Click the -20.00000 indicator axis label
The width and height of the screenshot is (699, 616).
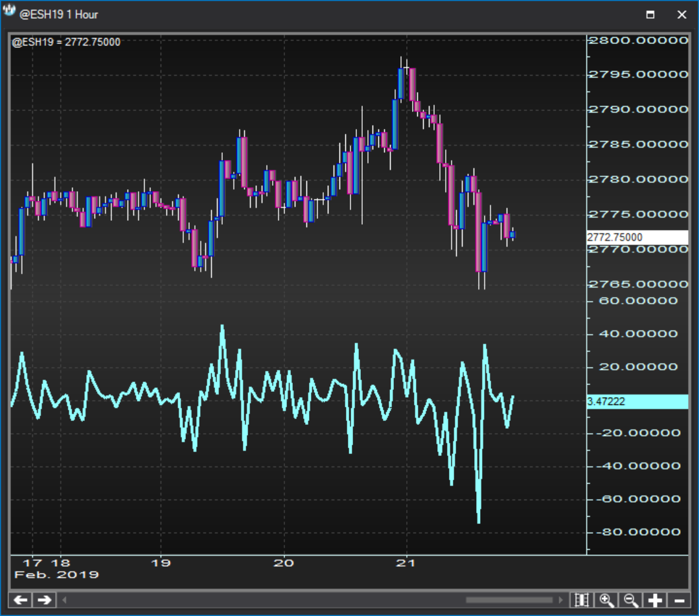click(639, 433)
